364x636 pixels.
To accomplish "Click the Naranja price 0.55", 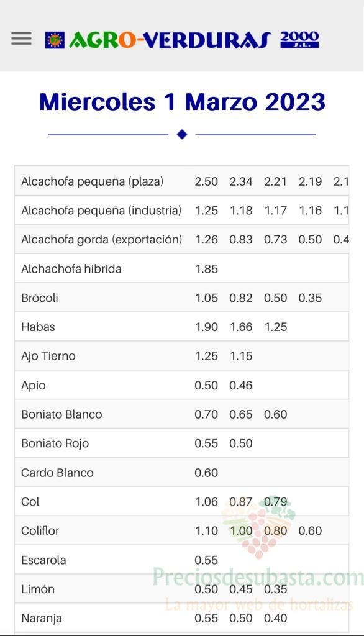I will pos(206,618).
